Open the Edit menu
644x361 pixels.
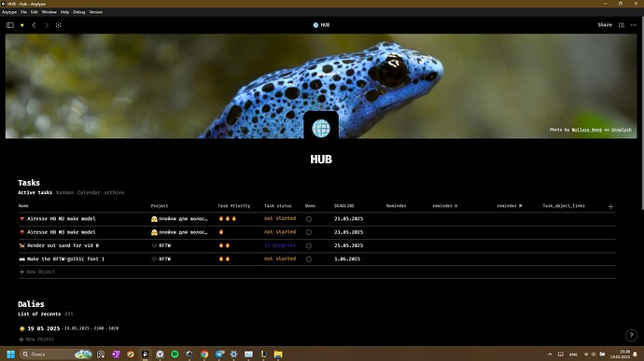pyautogui.click(x=35, y=12)
